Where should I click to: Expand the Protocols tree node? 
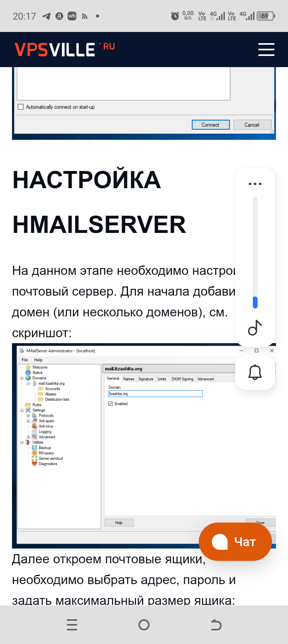click(x=28, y=415)
